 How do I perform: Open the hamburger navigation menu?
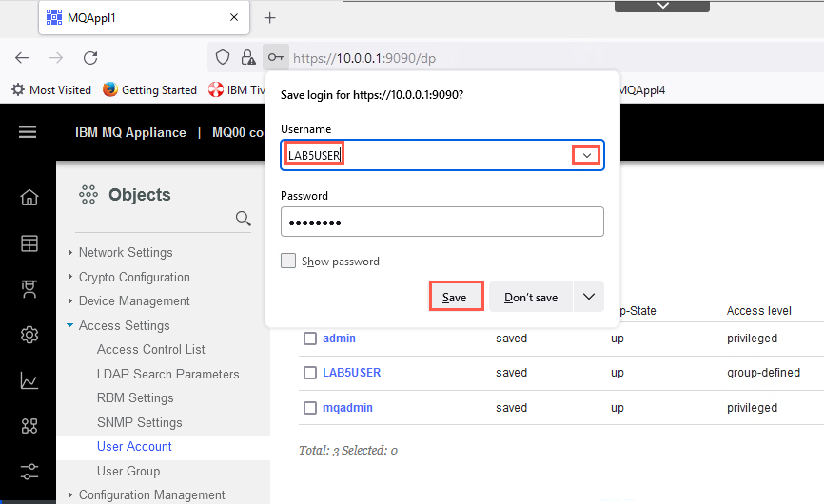pos(28,132)
